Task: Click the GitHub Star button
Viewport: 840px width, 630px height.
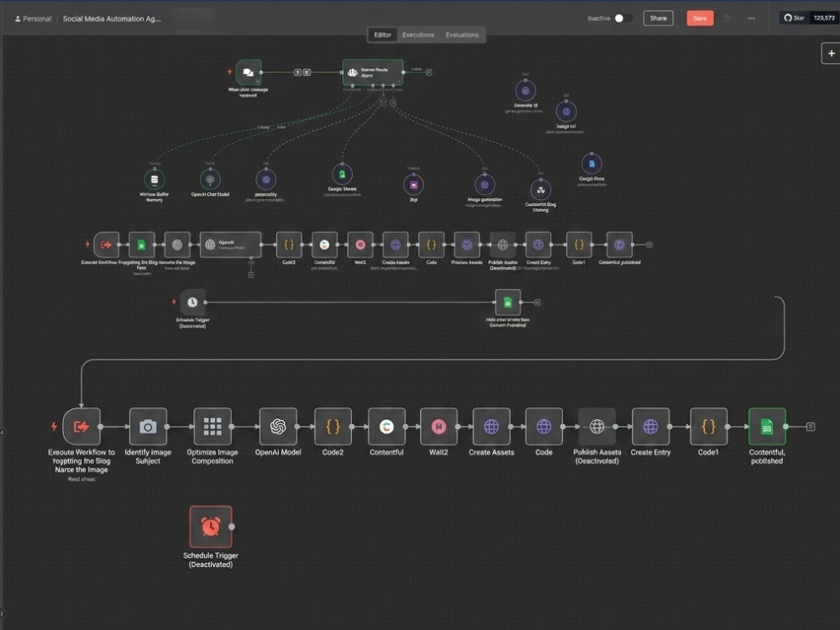Action: click(x=795, y=18)
